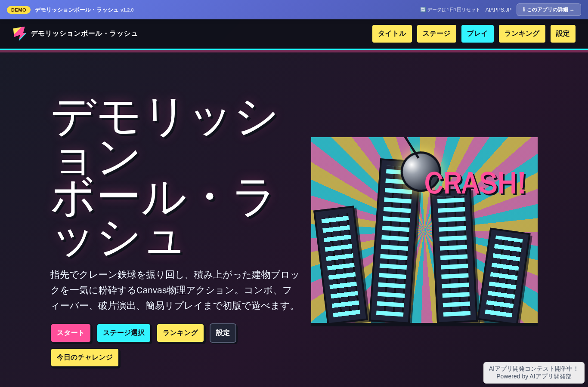Click the CRASH! wrecking ball illustration
Screen dimensions: 588x387
point(424,230)
